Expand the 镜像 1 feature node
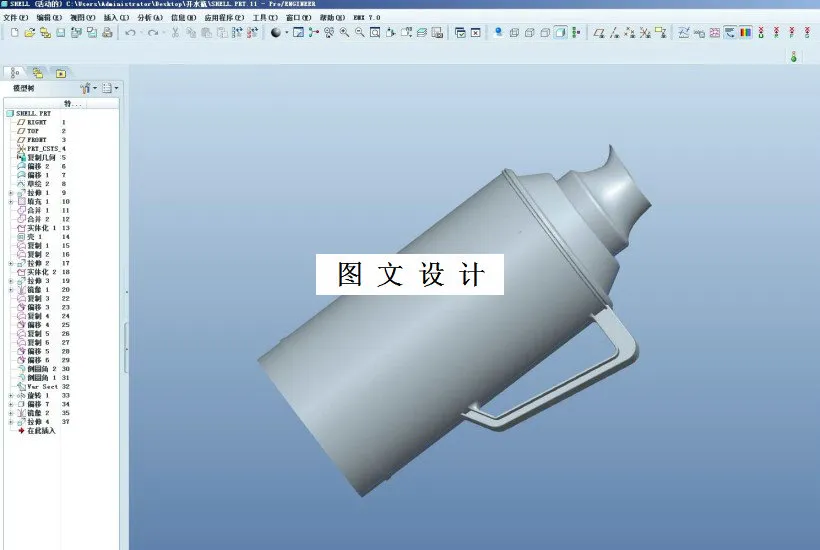820x550 pixels. [x=11, y=290]
